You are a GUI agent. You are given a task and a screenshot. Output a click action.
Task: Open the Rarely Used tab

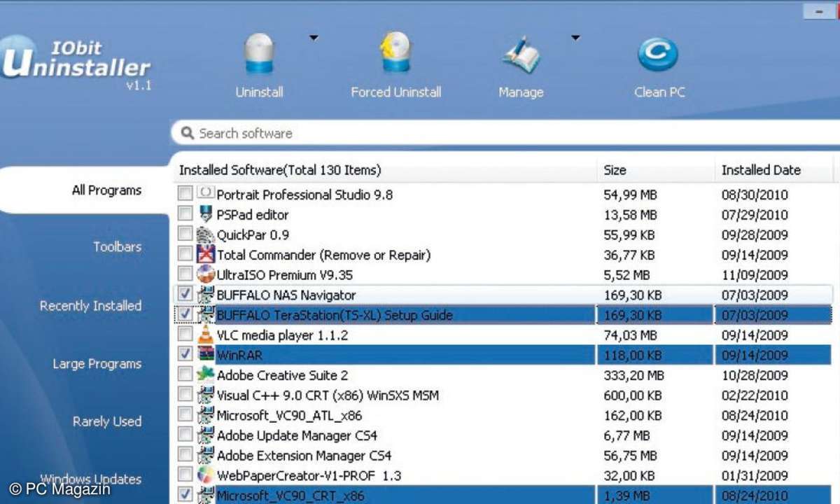point(107,421)
